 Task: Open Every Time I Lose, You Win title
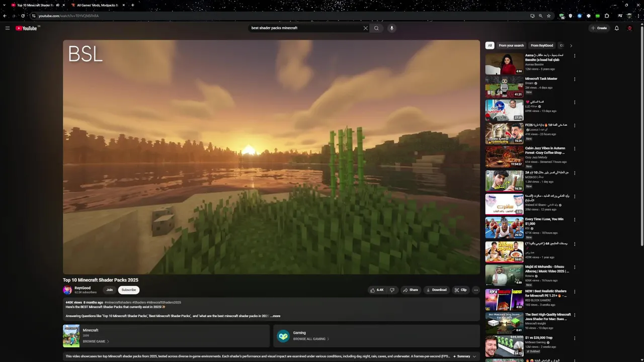tap(544, 221)
